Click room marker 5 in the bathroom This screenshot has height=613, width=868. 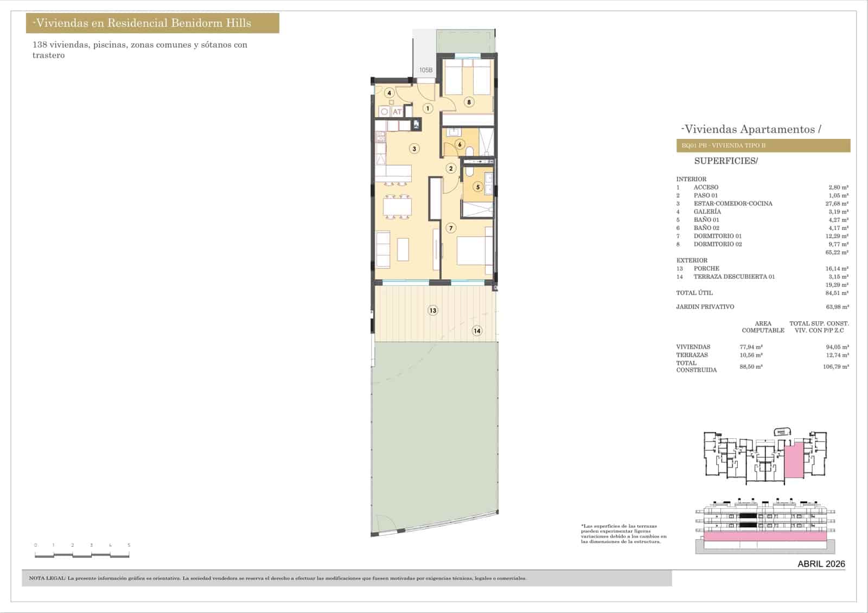click(x=478, y=187)
